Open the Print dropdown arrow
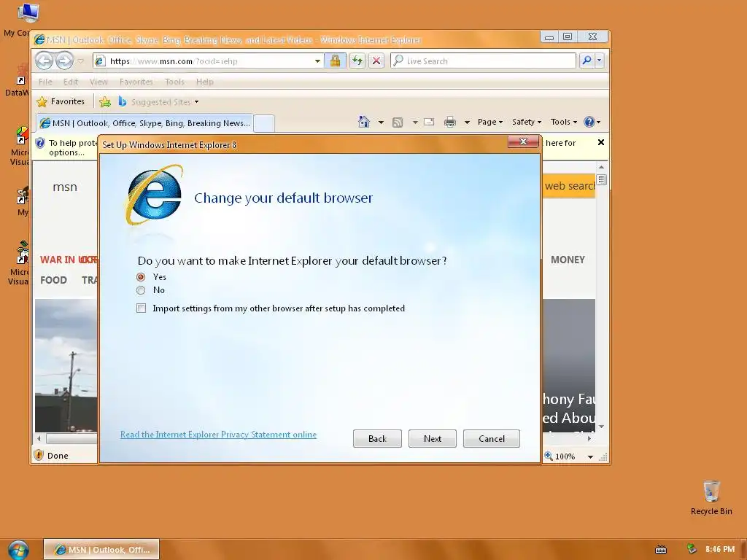Image resolution: width=747 pixels, height=560 pixels. point(467,122)
